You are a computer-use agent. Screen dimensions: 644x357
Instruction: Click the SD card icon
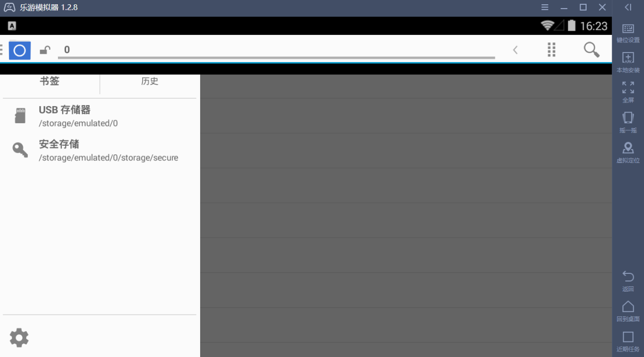click(x=20, y=116)
